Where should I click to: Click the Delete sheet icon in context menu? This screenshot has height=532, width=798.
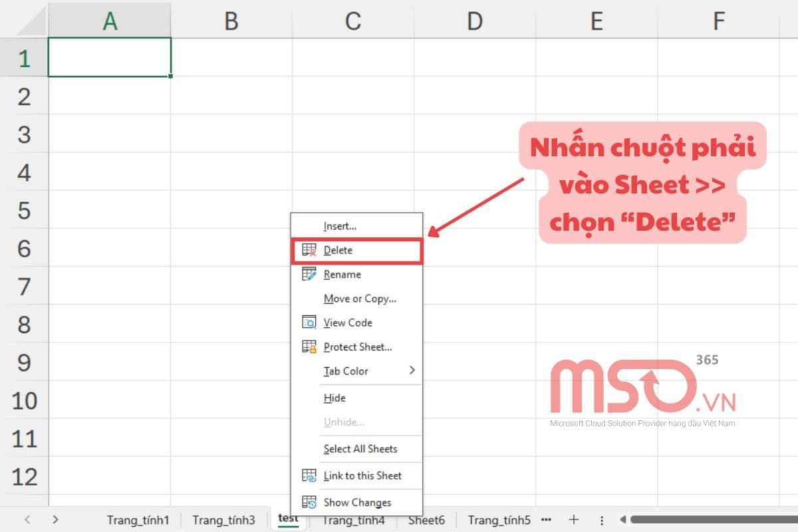click(309, 250)
